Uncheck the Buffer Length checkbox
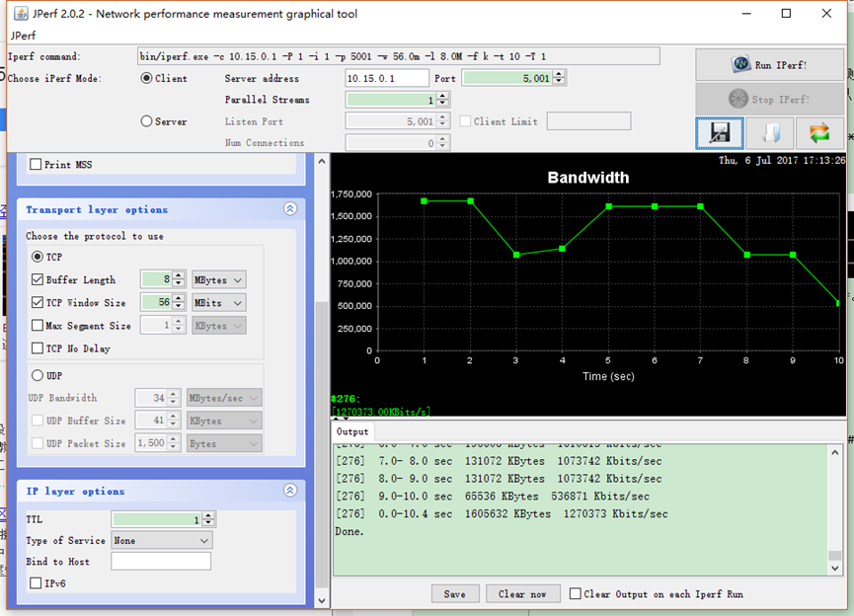The height and width of the screenshot is (616, 854). [x=38, y=279]
